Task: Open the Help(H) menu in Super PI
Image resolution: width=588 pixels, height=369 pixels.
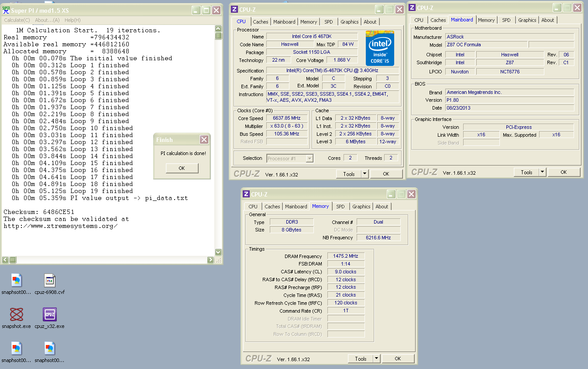Action: [72, 20]
